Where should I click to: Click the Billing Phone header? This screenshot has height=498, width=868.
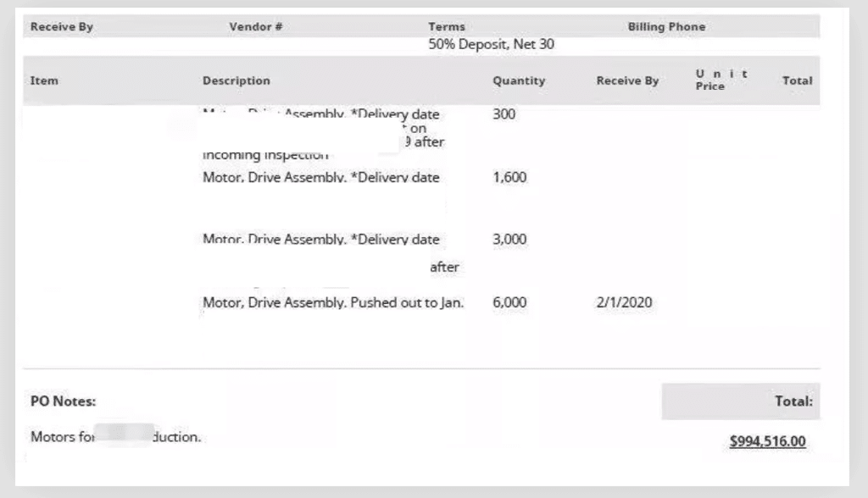[666, 26]
